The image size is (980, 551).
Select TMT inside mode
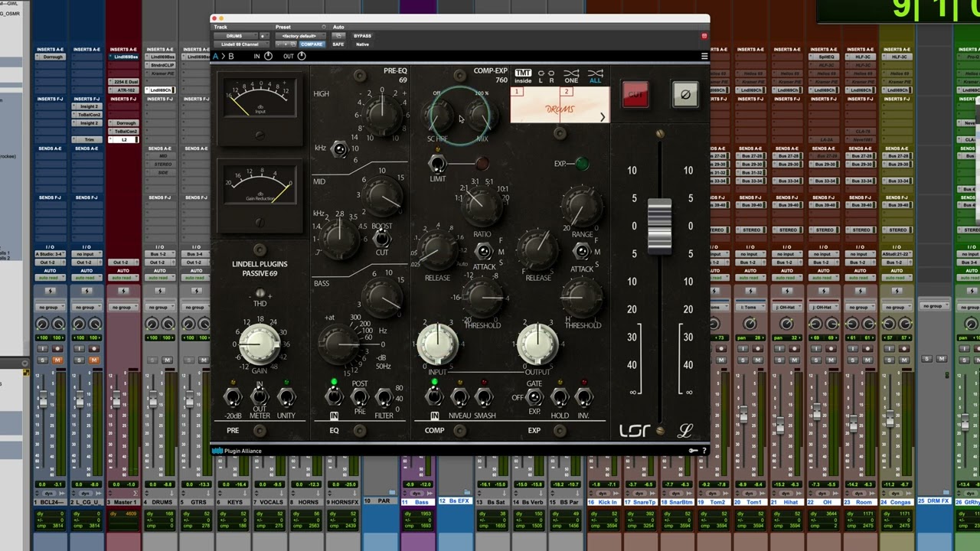523,77
